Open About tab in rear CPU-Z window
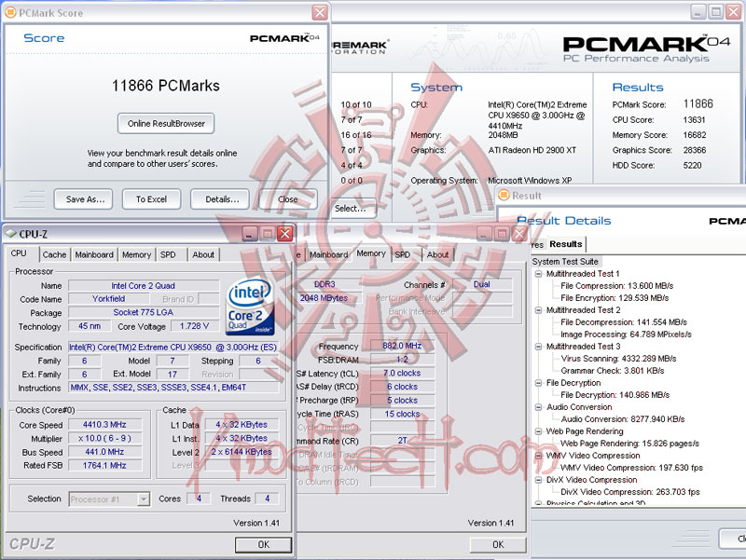Screen dimensions: 746x560 pyautogui.click(x=437, y=254)
